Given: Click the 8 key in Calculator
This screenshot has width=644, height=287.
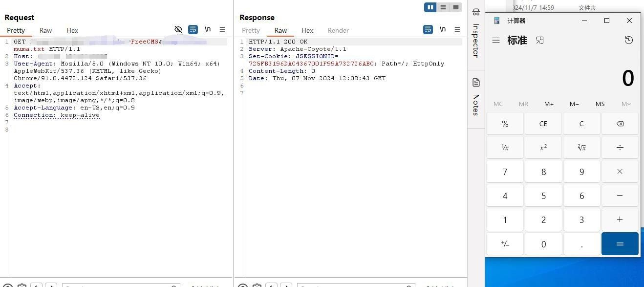Looking at the screenshot, I should 543,172.
